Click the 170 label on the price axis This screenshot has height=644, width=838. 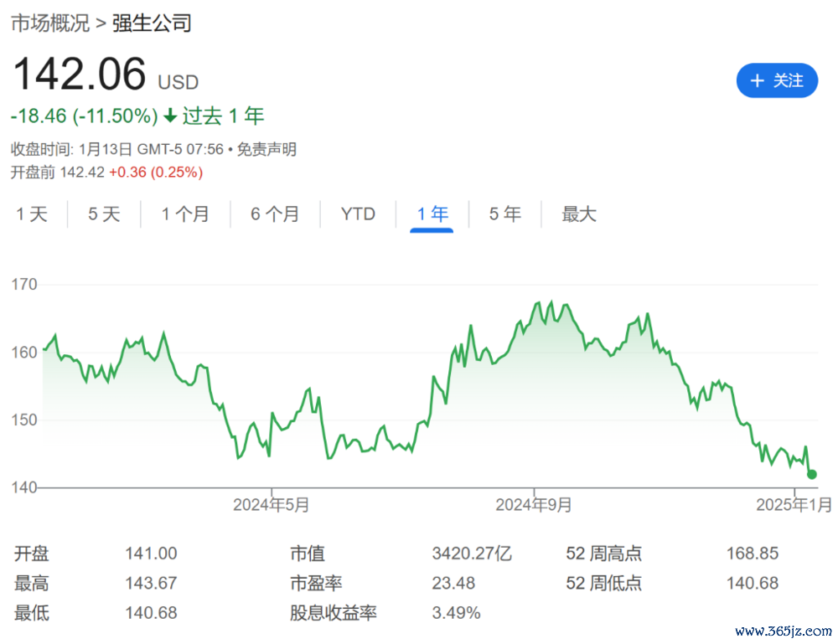(24, 284)
